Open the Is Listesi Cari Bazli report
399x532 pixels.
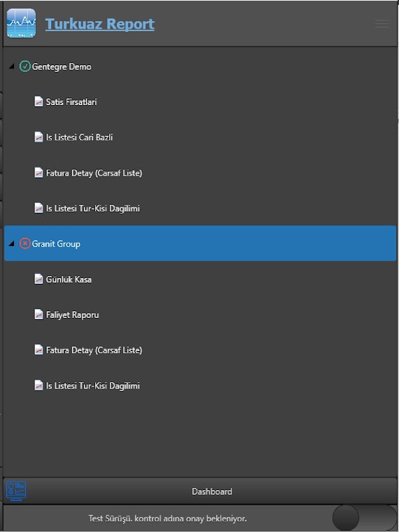tap(79, 137)
